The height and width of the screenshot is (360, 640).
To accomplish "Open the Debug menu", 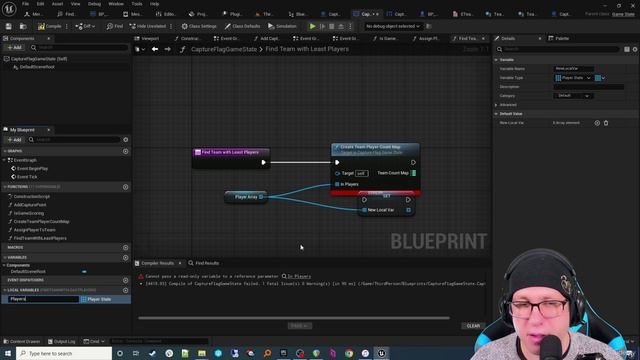I will (x=94, y=4).
